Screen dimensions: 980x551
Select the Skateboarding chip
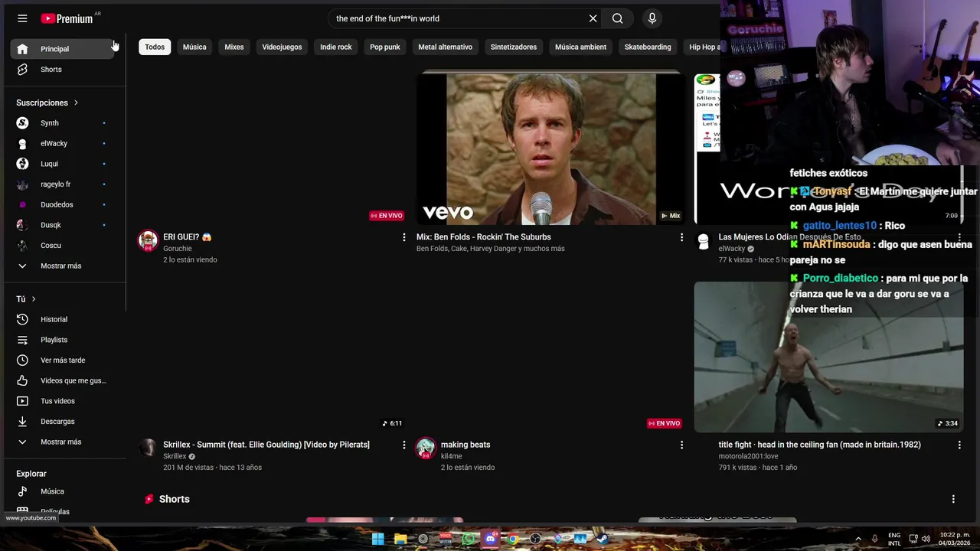[x=648, y=47]
